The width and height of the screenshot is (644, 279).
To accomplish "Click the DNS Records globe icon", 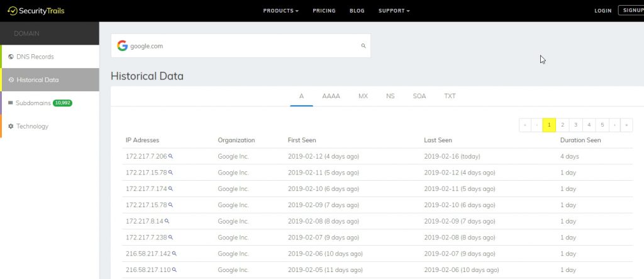I will (x=11, y=57).
